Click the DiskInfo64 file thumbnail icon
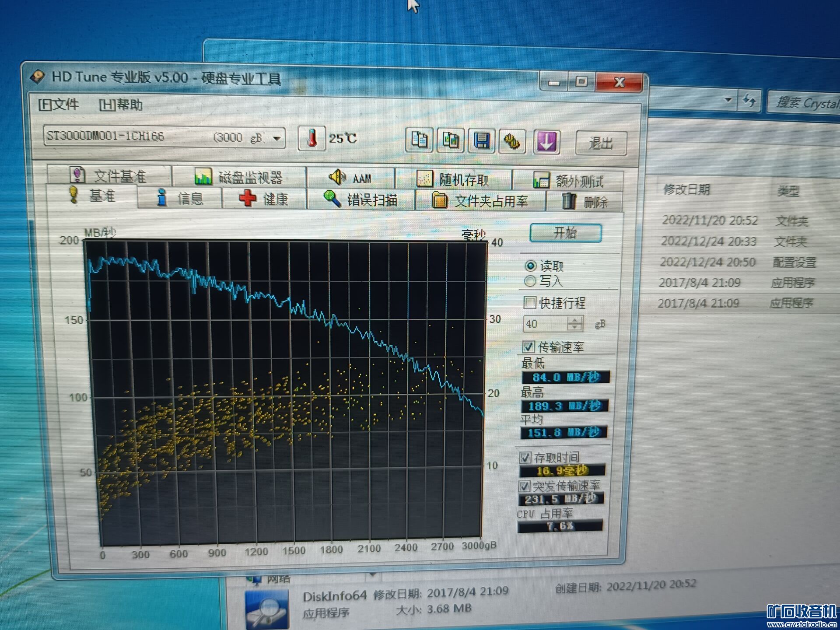 (267, 609)
